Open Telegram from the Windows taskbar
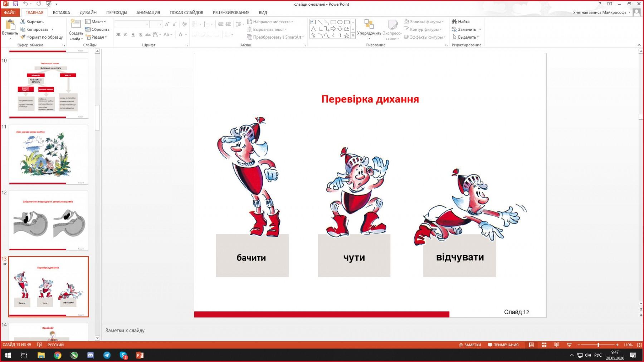644x362 pixels. pyautogui.click(x=107, y=355)
